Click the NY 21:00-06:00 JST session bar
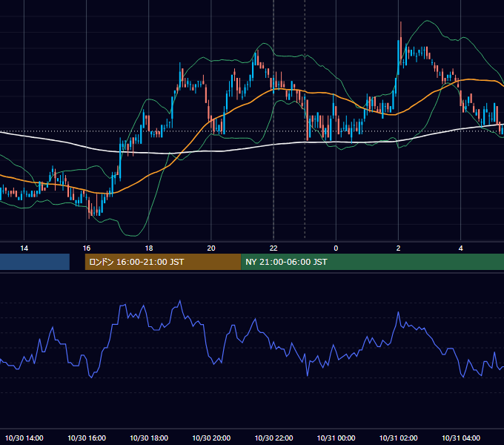504x445 pixels. [372, 262]
